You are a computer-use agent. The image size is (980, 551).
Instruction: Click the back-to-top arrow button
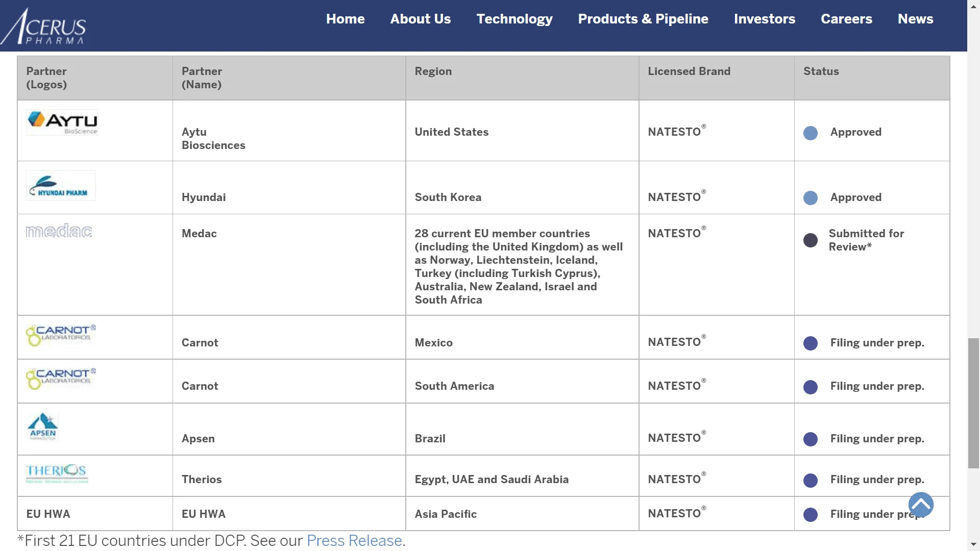click(921, 505)
